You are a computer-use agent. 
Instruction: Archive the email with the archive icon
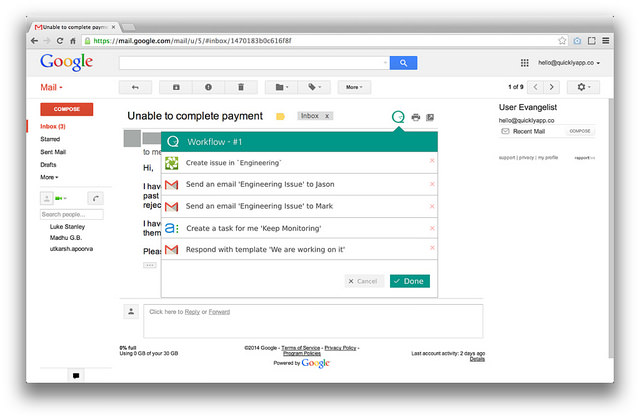pos(176,87)
